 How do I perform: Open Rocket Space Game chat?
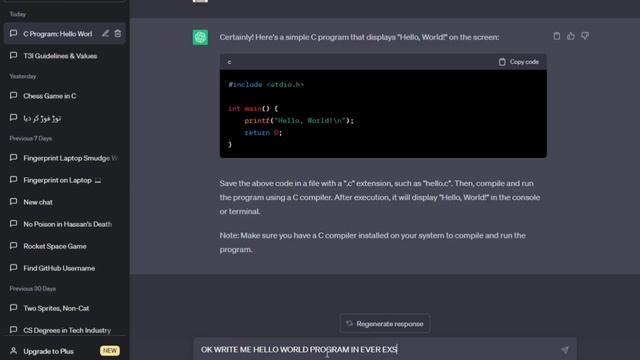pyautogui.click(x=64, y=246)
